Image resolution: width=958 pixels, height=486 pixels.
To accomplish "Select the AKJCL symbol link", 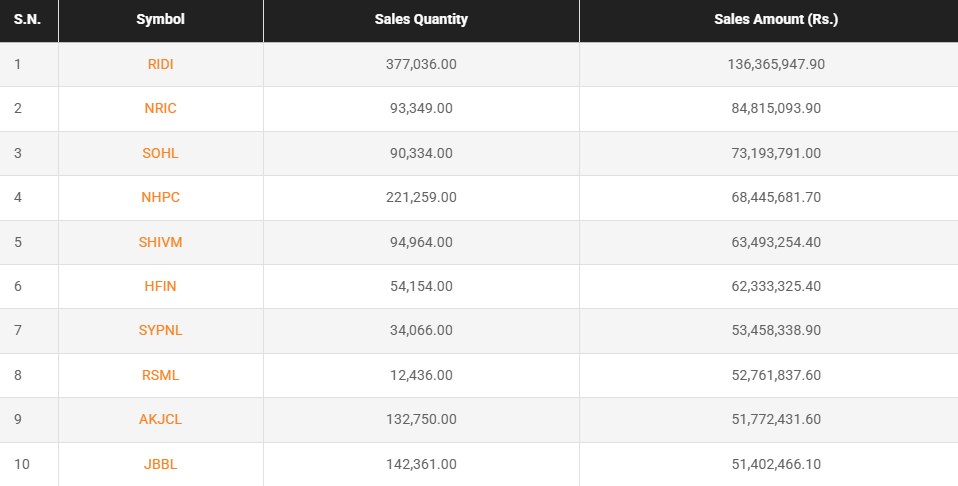I will click(x=160, y=419).
